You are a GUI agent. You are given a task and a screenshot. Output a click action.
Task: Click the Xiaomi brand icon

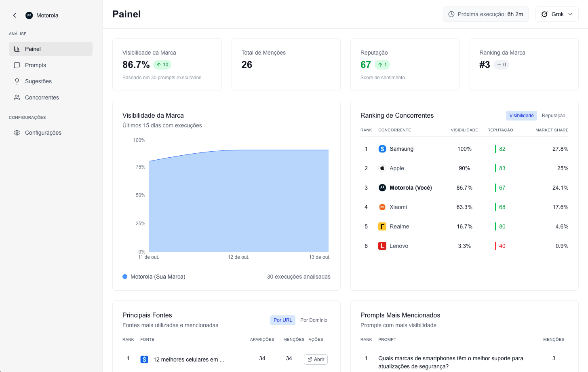[x=382, y=207]
